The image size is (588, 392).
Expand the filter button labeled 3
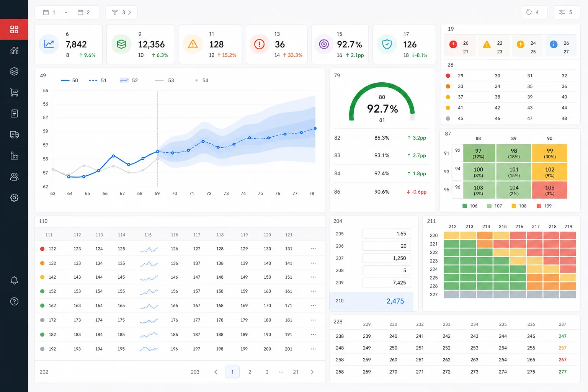pyautogui.click(x=121, y=12)
